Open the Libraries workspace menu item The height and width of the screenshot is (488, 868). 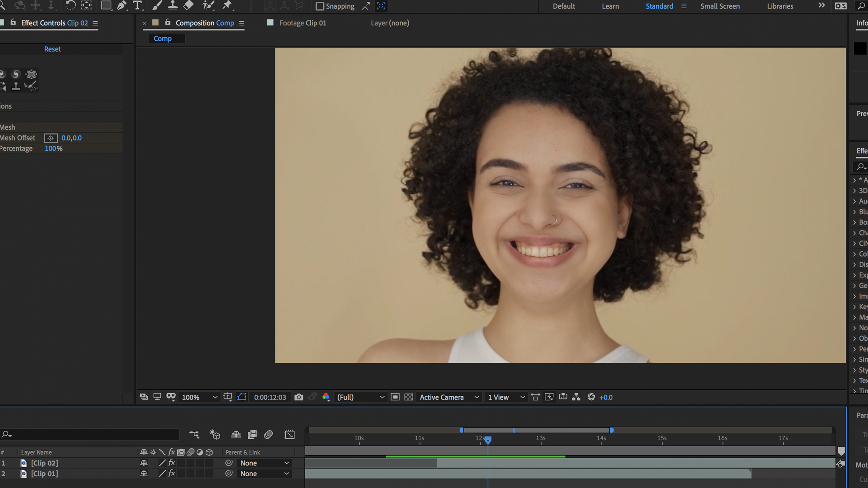780,6
